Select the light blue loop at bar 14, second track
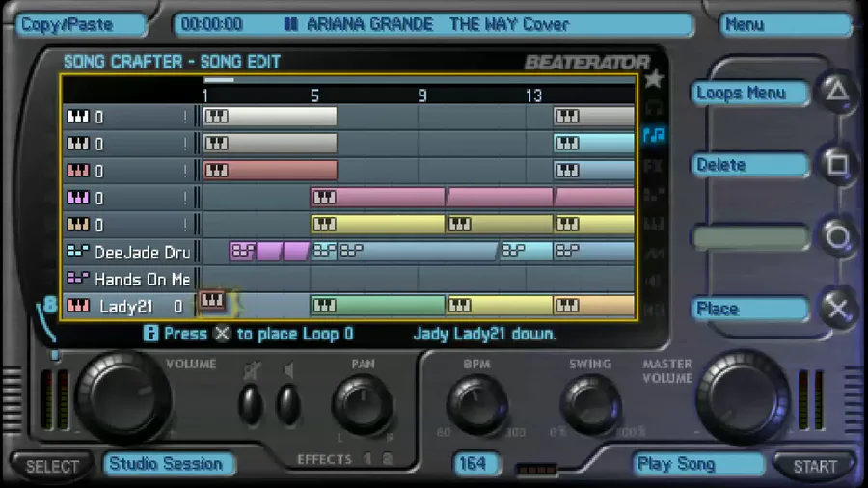 (594, 144)
